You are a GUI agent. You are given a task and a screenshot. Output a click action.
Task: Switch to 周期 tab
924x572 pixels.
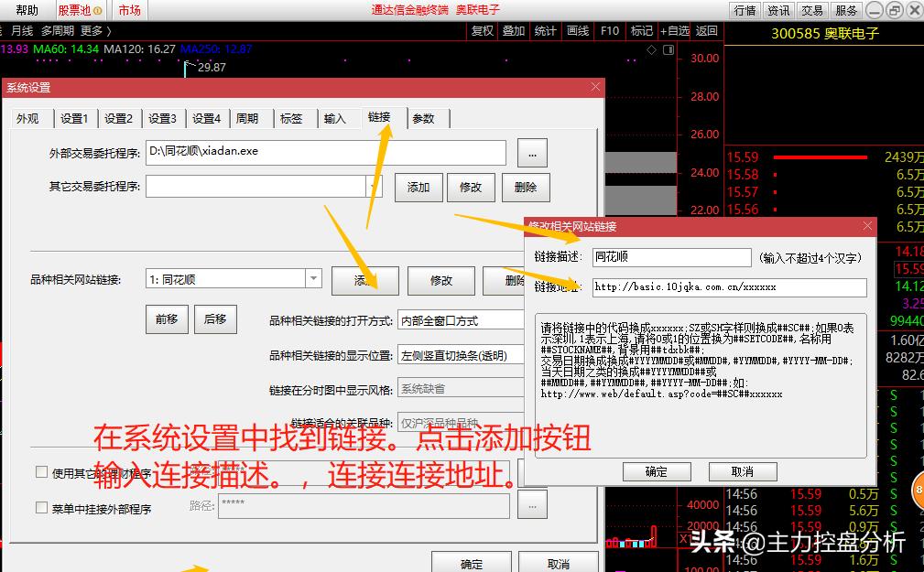pyautogui.click(x=247, y=118)
